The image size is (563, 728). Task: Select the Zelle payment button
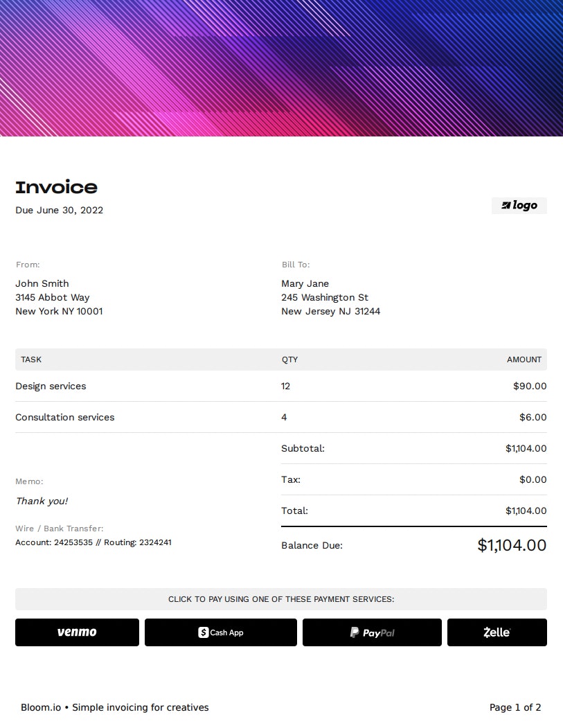497,632
